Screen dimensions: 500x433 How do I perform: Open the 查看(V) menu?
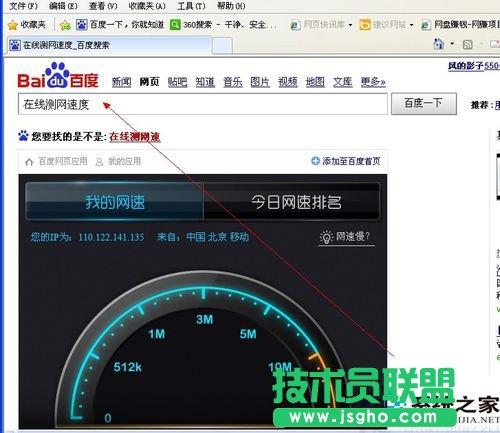103,6
